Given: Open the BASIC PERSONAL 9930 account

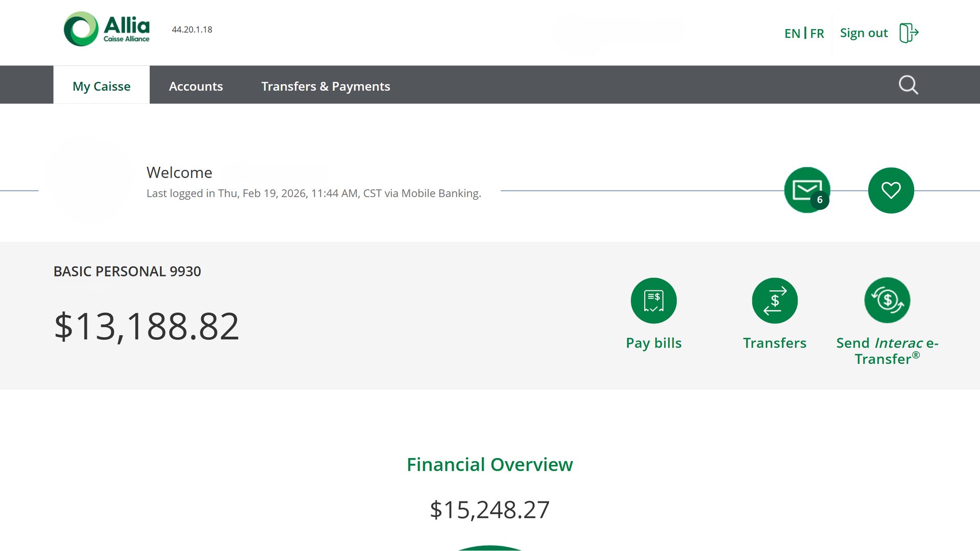Looking at the screenshot, I should [x=127, y=271].
